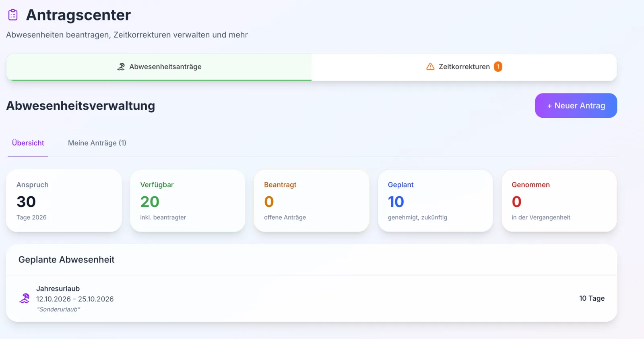Image resolution: width=644 pixels, height=339 pixels.
Task: Switch to the Zeitkorrekturen tab
Action: point(464,67)
